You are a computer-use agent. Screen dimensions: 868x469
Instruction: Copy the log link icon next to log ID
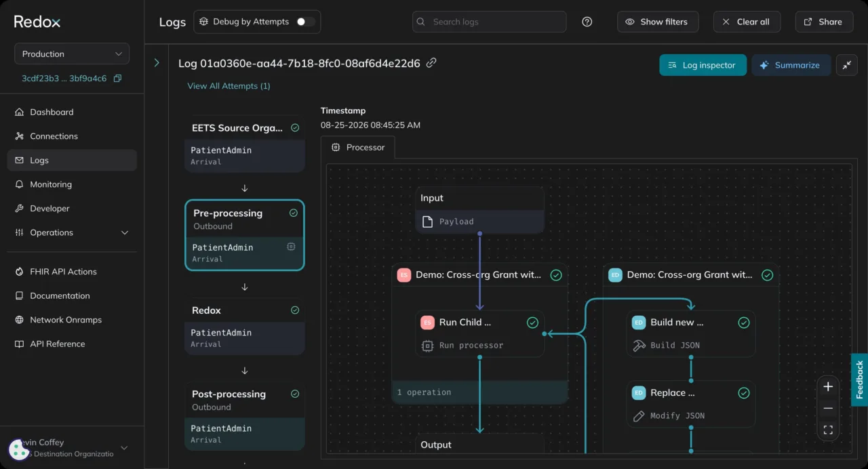pyautogui.click(x=431, y=63)
